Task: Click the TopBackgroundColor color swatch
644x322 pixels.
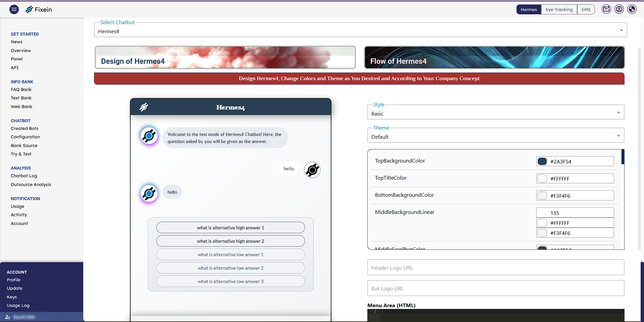Action: (542, 161)
